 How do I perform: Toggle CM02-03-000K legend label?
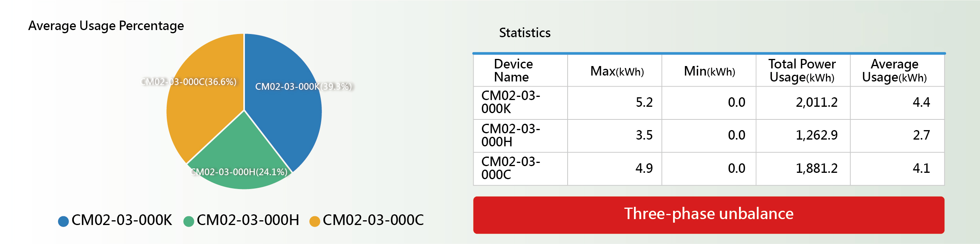(x=122, y=220)
